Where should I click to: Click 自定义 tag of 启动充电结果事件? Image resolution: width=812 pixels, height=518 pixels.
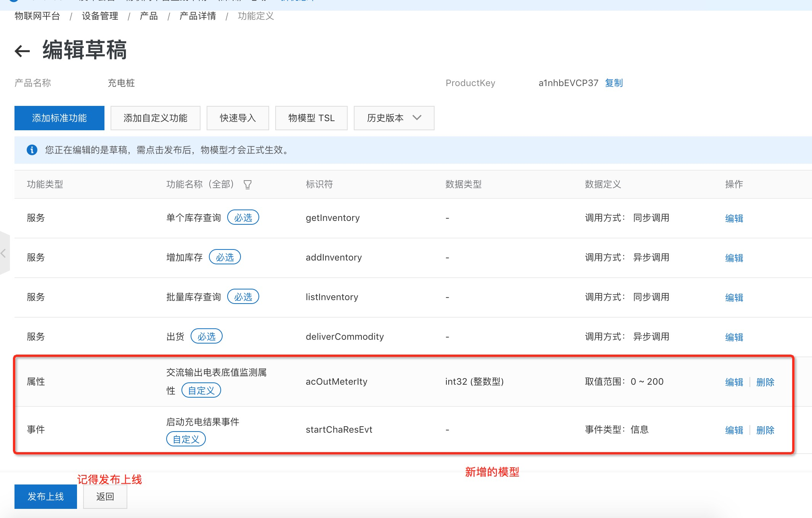point(186,439)
